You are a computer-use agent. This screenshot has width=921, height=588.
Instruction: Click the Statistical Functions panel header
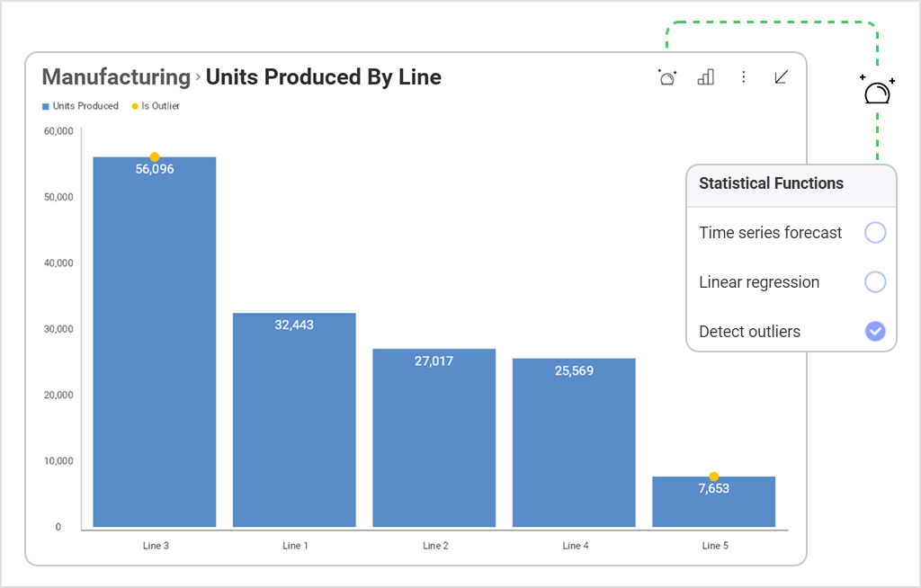click(x=770, y=183)
